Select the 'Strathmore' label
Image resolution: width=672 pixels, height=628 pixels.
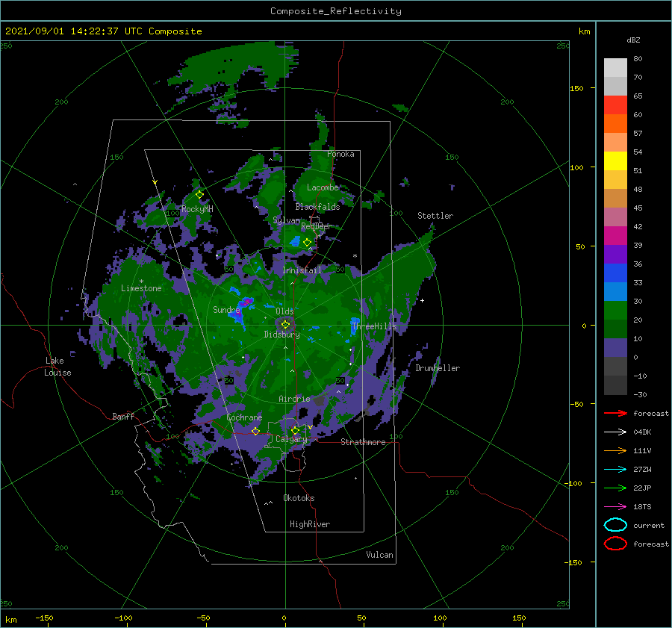(363, 442)
